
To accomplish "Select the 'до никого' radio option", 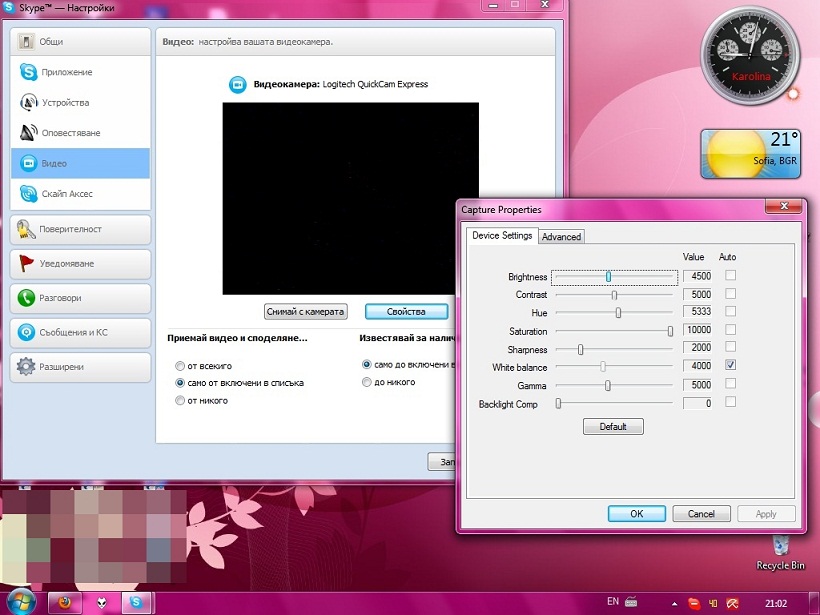I will click(x=367, y=382).
